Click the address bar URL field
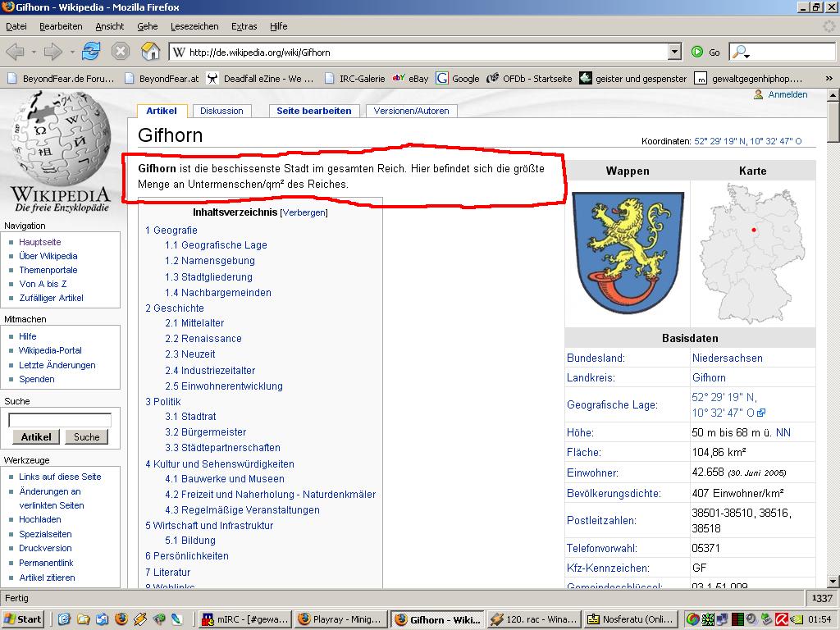 (x=419, y=52)
